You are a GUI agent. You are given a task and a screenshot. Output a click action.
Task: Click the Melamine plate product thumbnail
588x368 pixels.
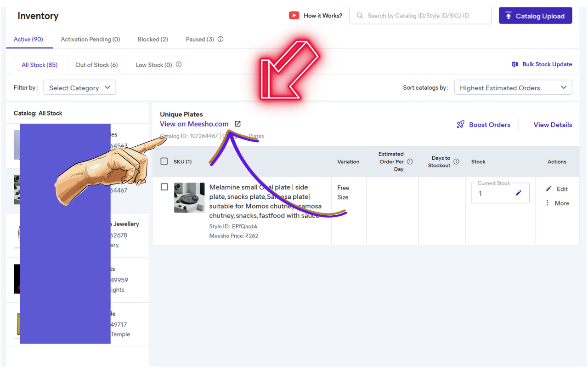(189, 198)
